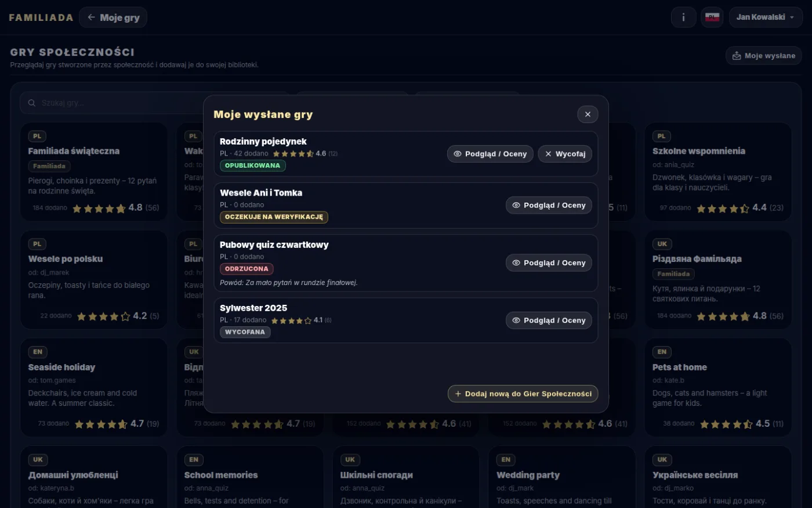The height and width of the screenshot is (508, 812).
Task: Click the OPUBLIKOWANA status badge
Action: [x=252, y=165]
